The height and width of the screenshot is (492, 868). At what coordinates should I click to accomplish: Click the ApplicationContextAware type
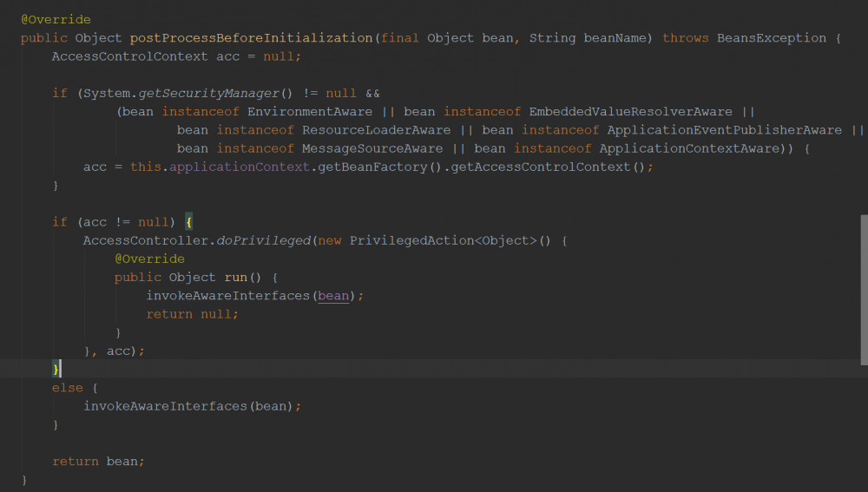coord(689,148)
